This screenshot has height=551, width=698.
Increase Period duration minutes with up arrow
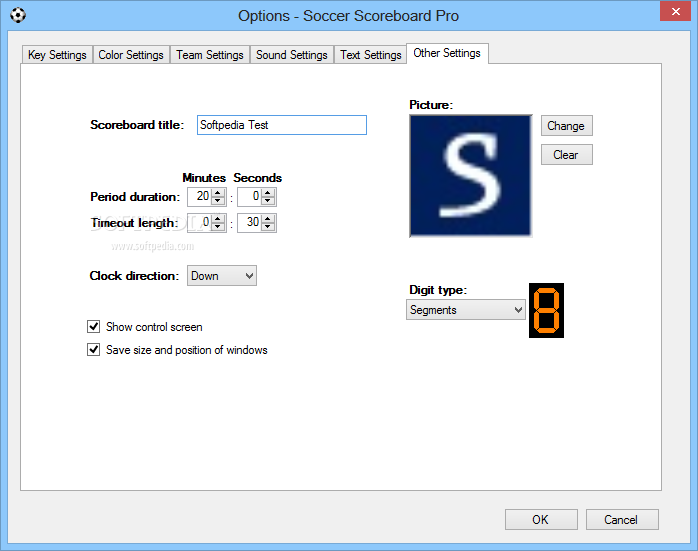[218, 193]
